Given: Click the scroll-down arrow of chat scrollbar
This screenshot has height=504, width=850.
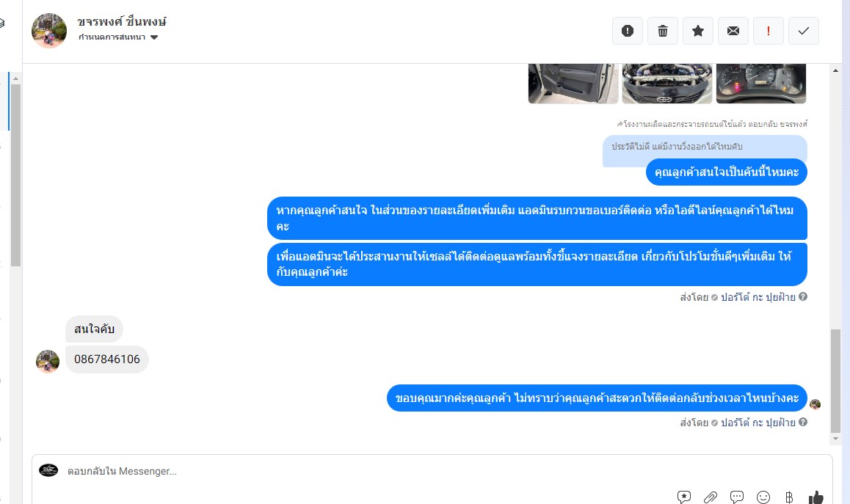Looking at the screenshot, I should click(835, 439).
